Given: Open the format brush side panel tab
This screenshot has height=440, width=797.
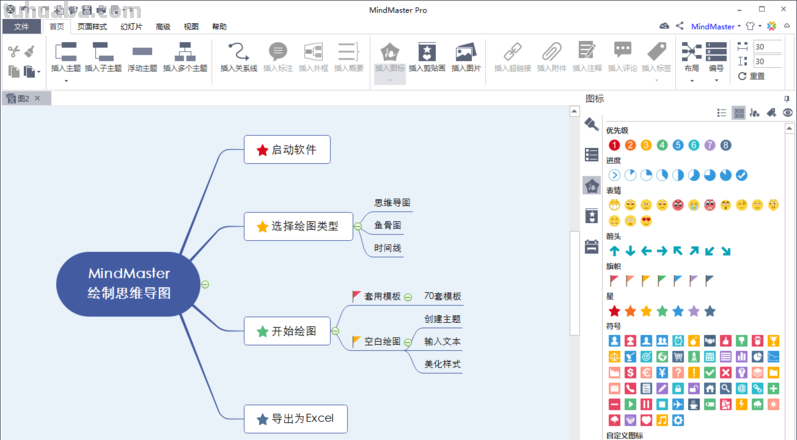Looking at the screenshot, I should pos(591,123).
